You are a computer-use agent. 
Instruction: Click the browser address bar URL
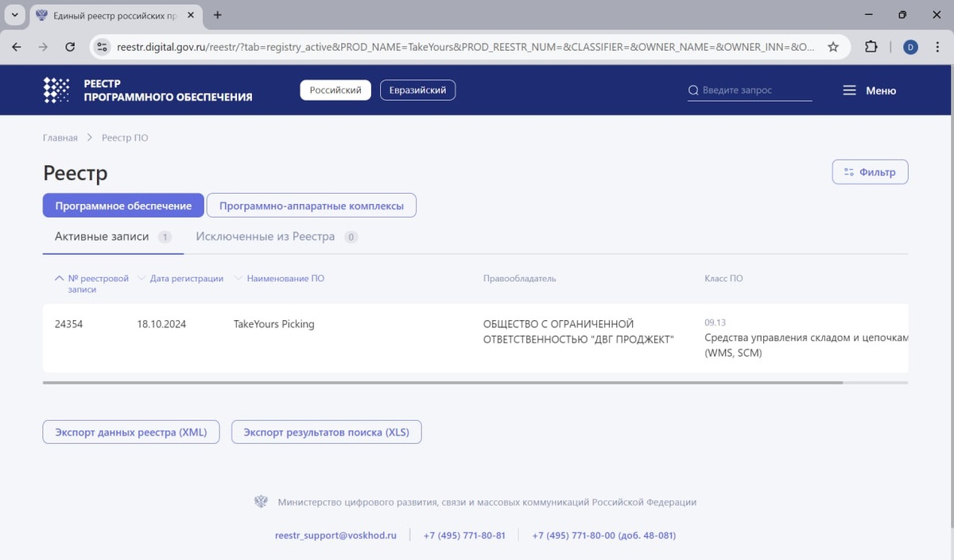[x=465, y=47]
